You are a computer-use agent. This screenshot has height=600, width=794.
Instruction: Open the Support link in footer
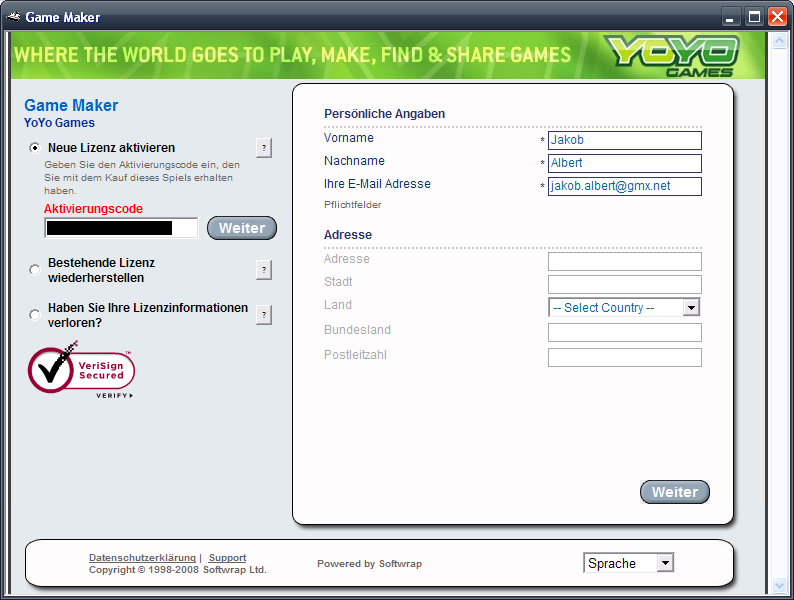click(x=227, y=558)
